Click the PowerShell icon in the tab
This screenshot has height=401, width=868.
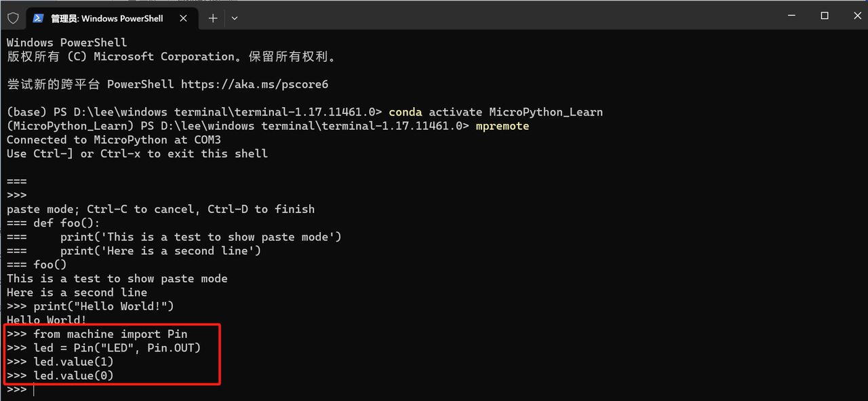(38, 18)
